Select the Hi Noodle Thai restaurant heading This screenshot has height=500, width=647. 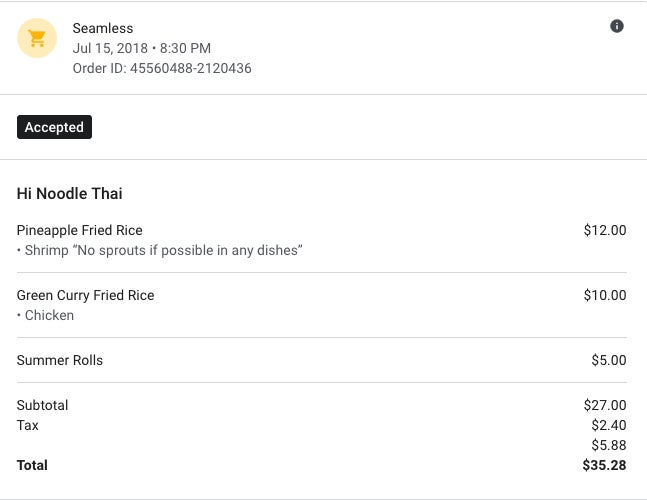(x=70, y=193)
